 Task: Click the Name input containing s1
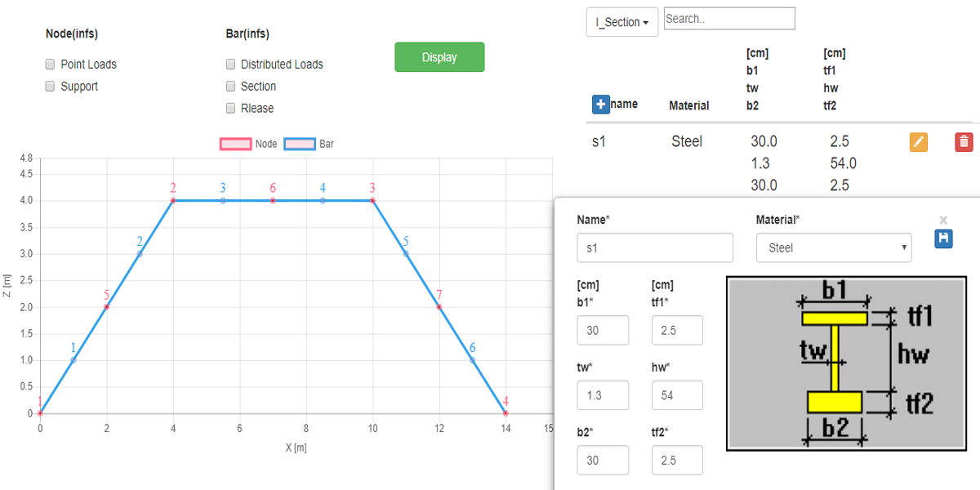click(x=654, y=247)
